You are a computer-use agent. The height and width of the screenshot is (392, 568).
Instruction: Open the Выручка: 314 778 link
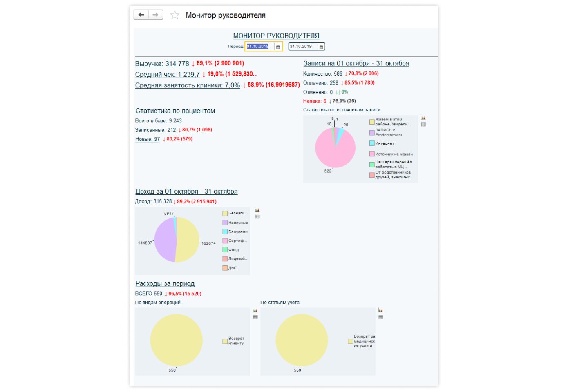point(162,64)
